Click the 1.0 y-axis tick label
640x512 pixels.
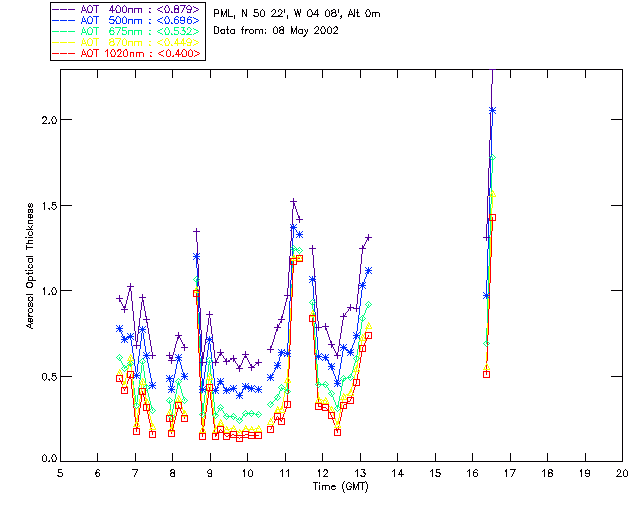click(49, 291)
